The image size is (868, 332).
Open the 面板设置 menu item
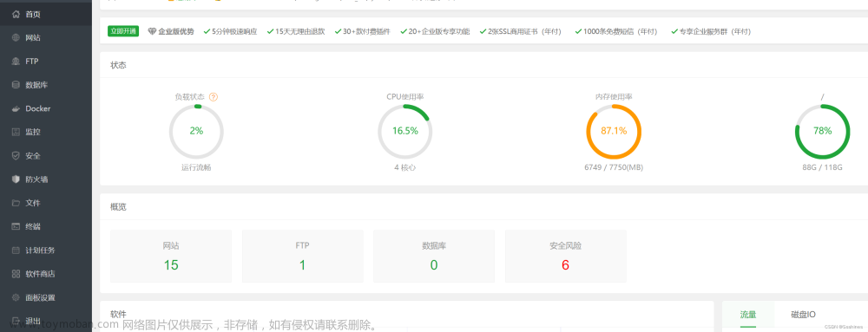click(x=46, y=297)
